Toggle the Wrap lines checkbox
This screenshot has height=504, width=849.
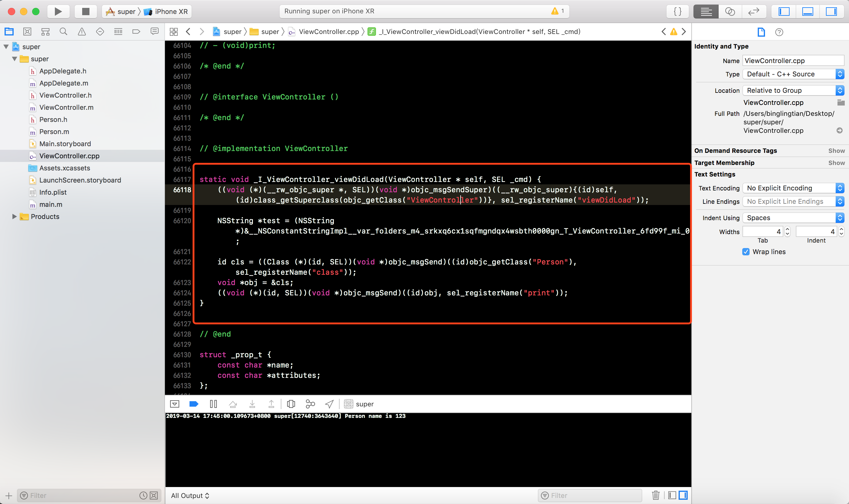click(746, 252)
